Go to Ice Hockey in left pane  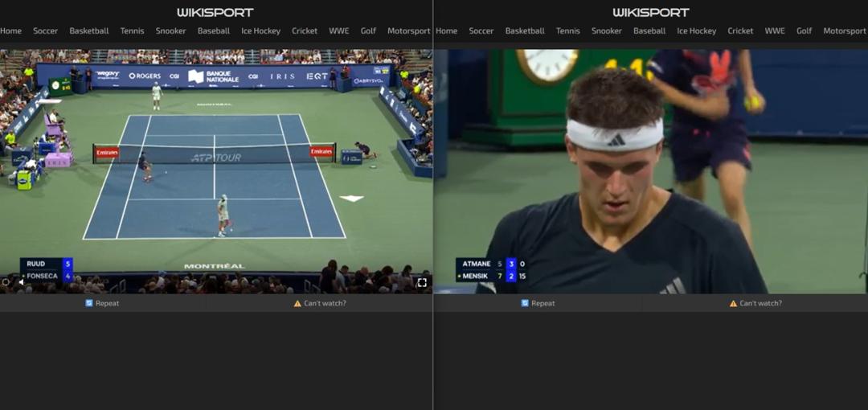click(x=260, y=31)
